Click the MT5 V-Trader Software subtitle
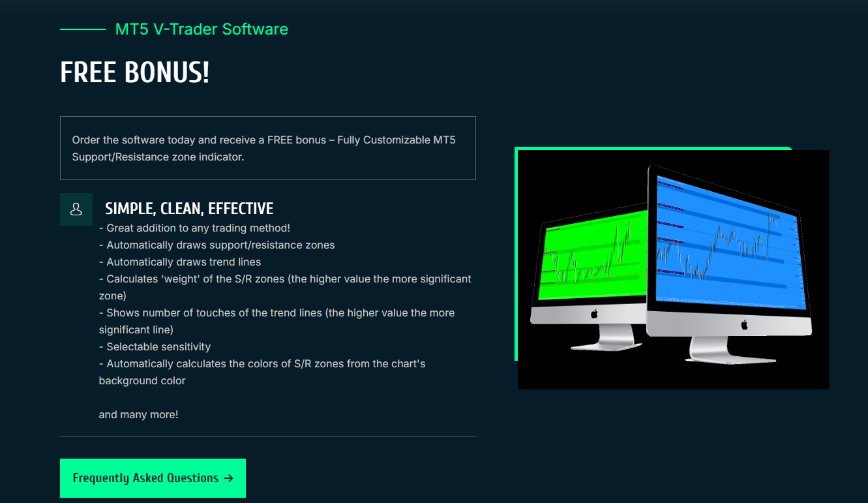 point(202,29)
